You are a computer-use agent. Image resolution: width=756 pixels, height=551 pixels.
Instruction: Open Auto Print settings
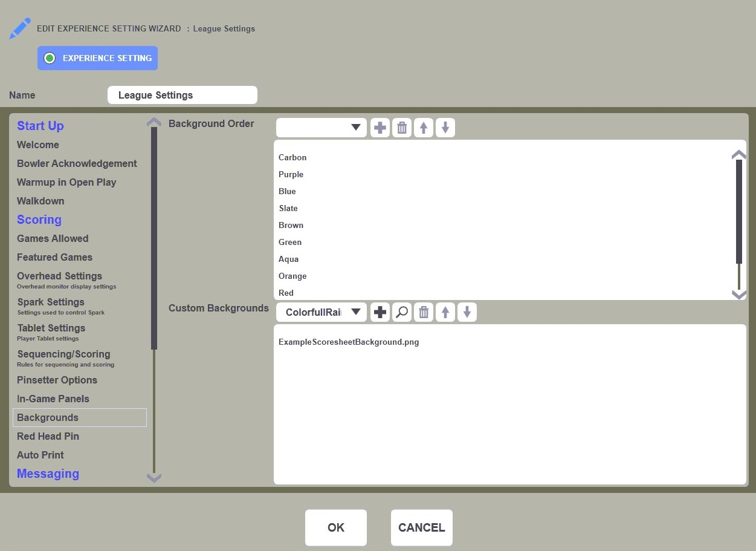tap(40, 455)
